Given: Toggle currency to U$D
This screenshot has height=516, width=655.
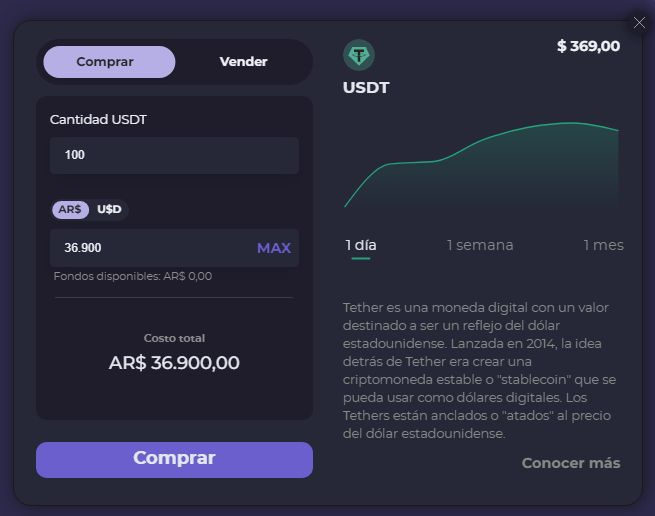Looking at the screenshot, I should pos(109,210).
